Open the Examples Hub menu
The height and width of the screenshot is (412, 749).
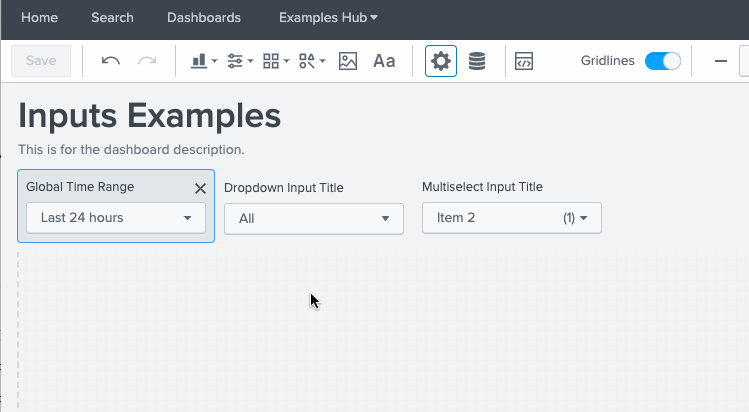coord(328,18)
